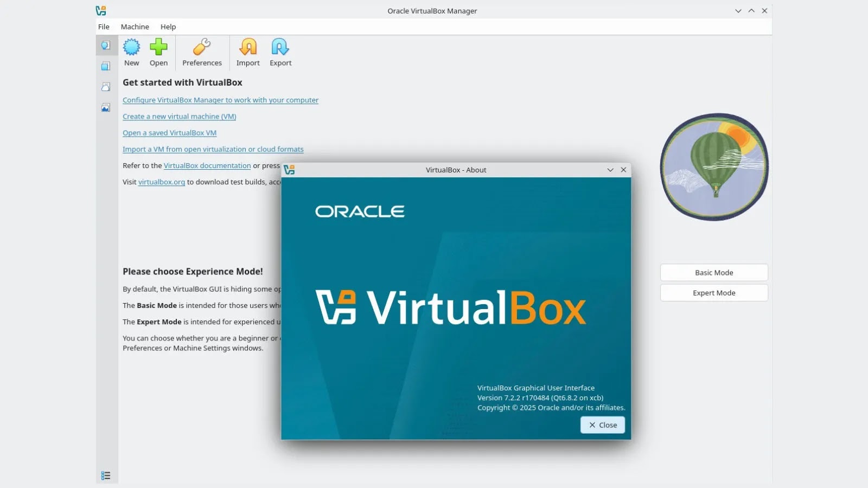Open the Cloud section in the sidebar
The image size is (868, 488).
pyautogui.click(x=106, y=86)
